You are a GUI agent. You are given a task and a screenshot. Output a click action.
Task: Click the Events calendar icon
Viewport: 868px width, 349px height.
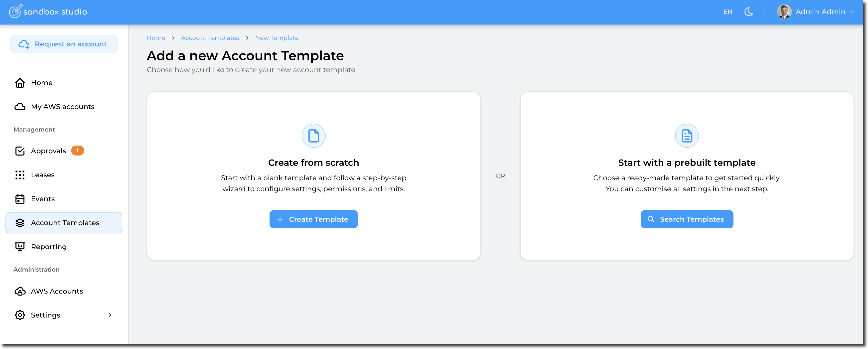(x=20, y=199)
